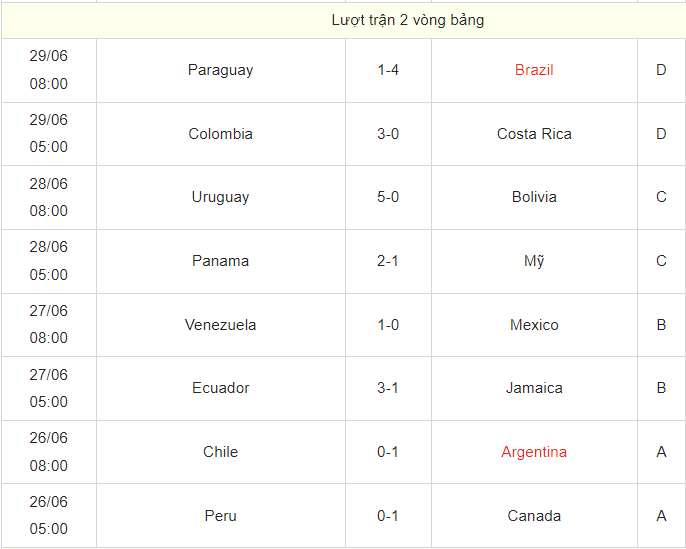
Task: Select the Panama–Mỹ 2-1 score
Action: click(x=388, y=261)
